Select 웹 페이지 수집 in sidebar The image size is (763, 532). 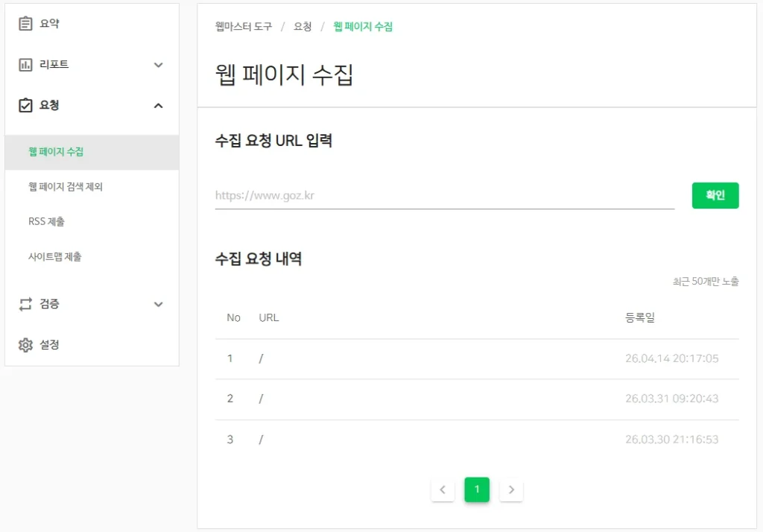(56, 152)
